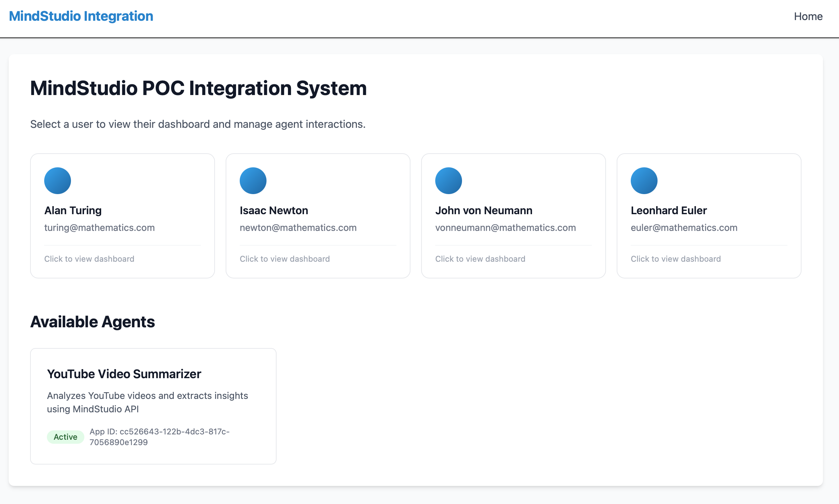Open dashboard via Newton's 'Click to view dashboard'
This screenshot has height=504, width=839.
[285, 259]
